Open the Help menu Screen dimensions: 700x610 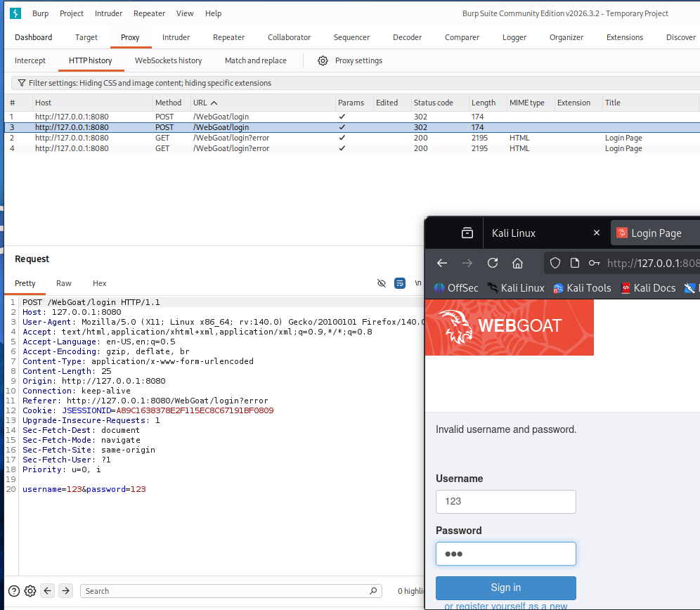click(x=214, y=13)
